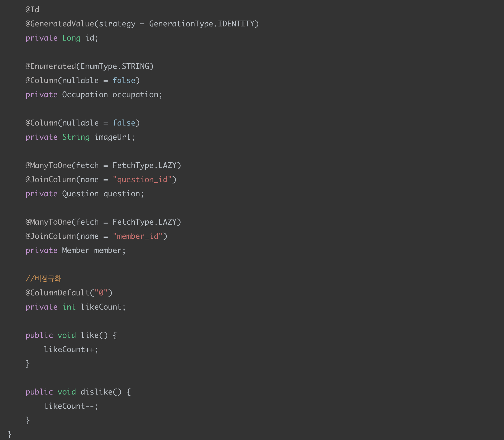This screenshot has height=440, width=504.
Task: Click GenerationType.IDENTITY text
Action: [x=202, y=24]
